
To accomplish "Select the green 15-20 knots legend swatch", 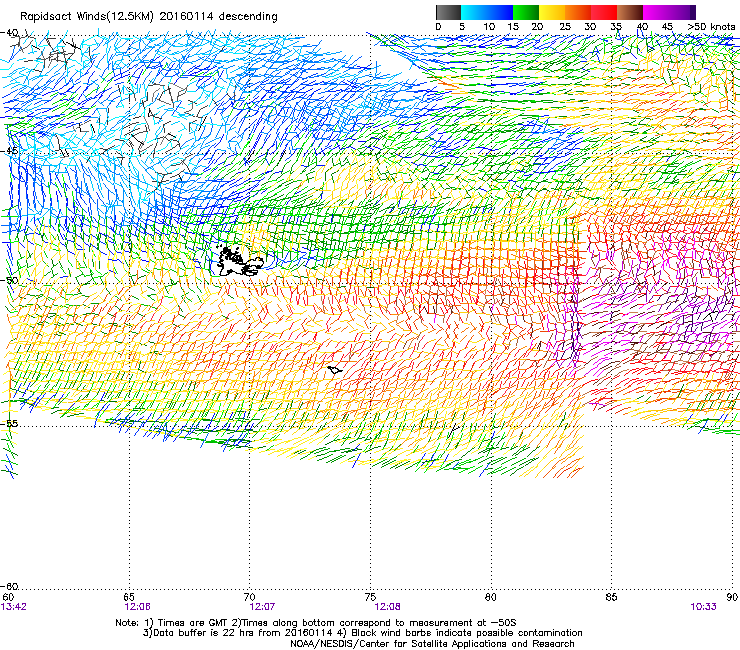I will 526,12.
